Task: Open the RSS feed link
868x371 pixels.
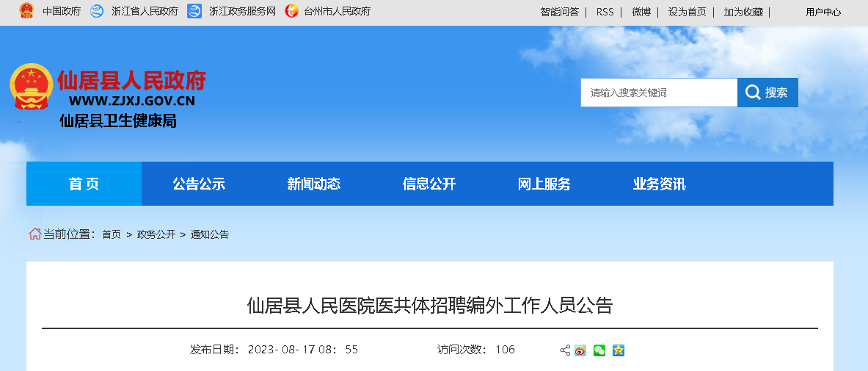Action: point(605,12)
